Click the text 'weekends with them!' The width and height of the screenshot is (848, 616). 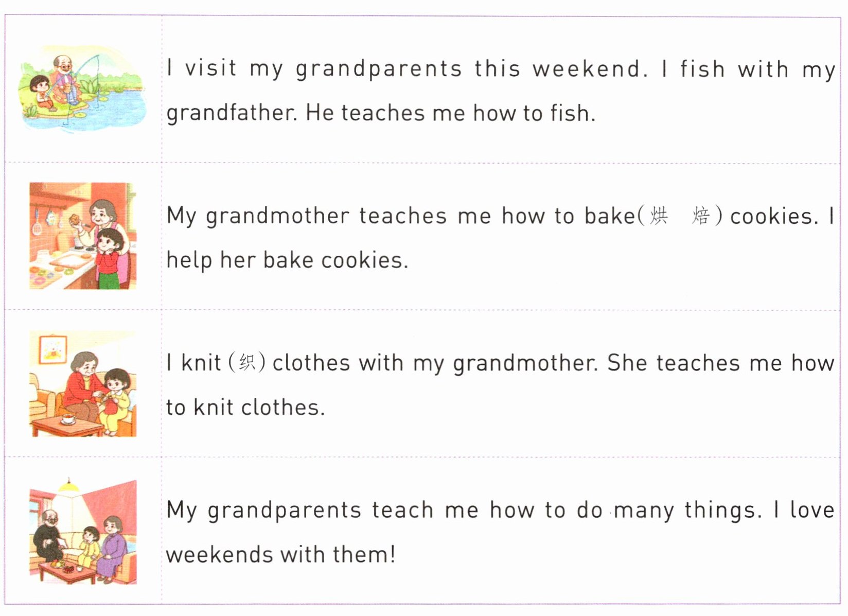281,555
